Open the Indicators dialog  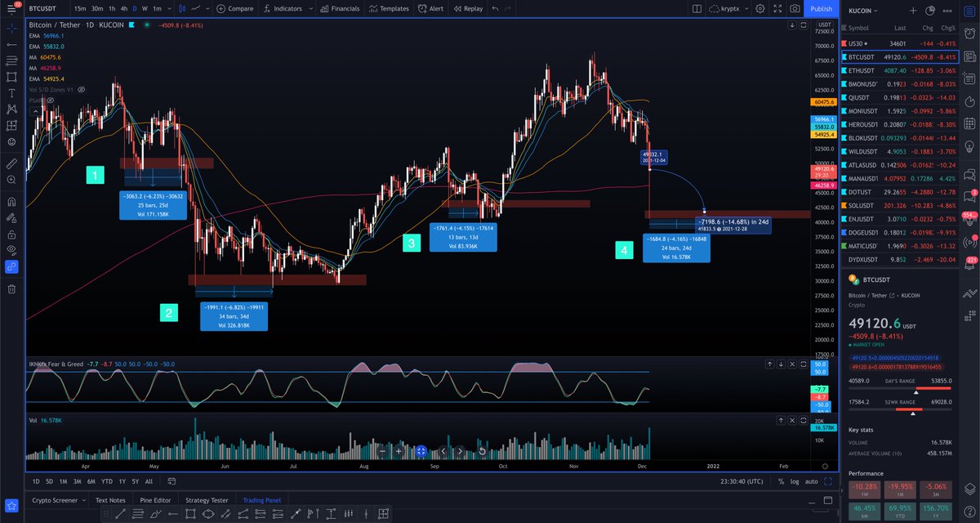pos(283,9)
